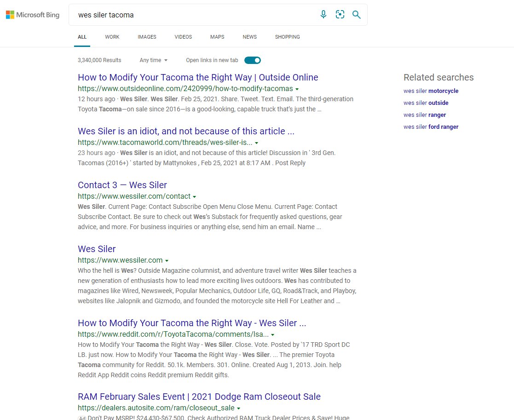Switch to the SHOPPING tab

(x=288, y=37)
